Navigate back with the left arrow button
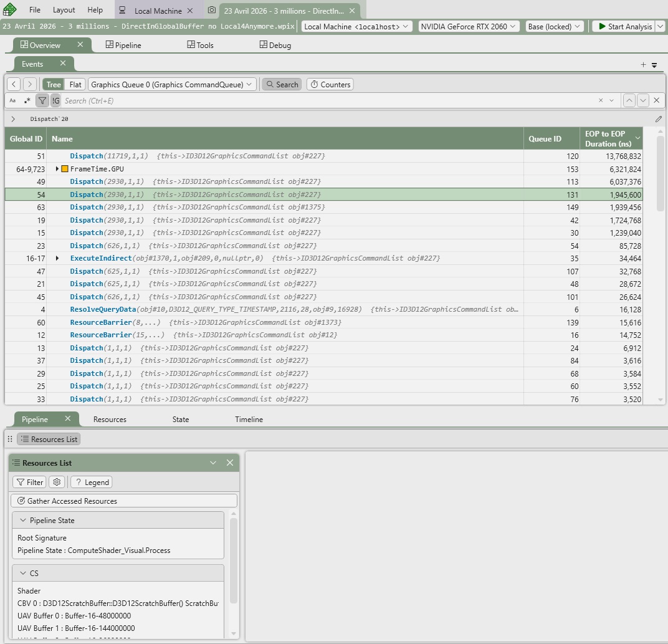 click(14, 84)
